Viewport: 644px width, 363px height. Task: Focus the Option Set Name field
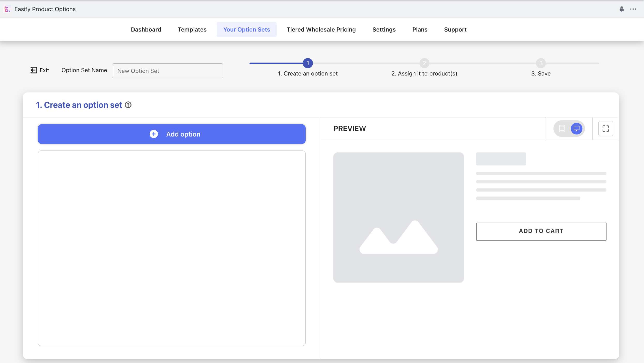pos(167,71)
